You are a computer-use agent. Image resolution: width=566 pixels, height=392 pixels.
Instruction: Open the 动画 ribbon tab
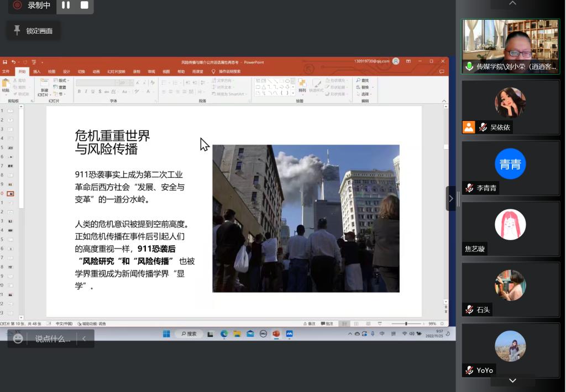tap(96, 71)
